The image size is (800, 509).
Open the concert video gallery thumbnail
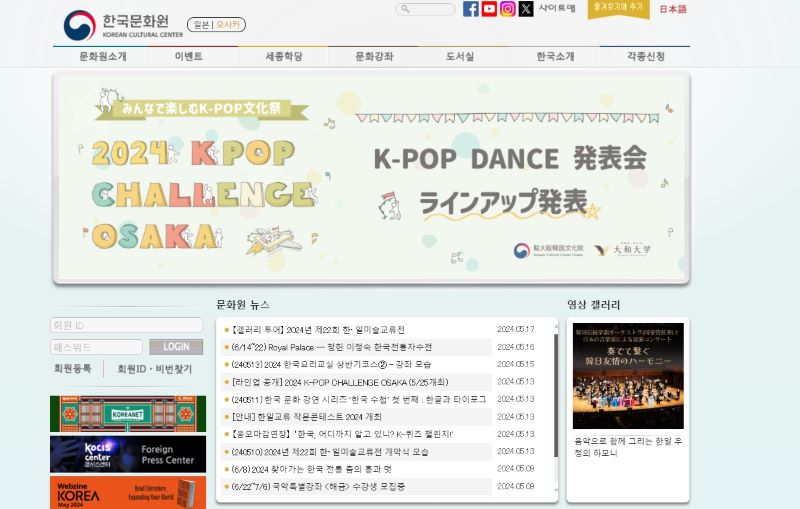pyautogui.click(x=628, y=375)
